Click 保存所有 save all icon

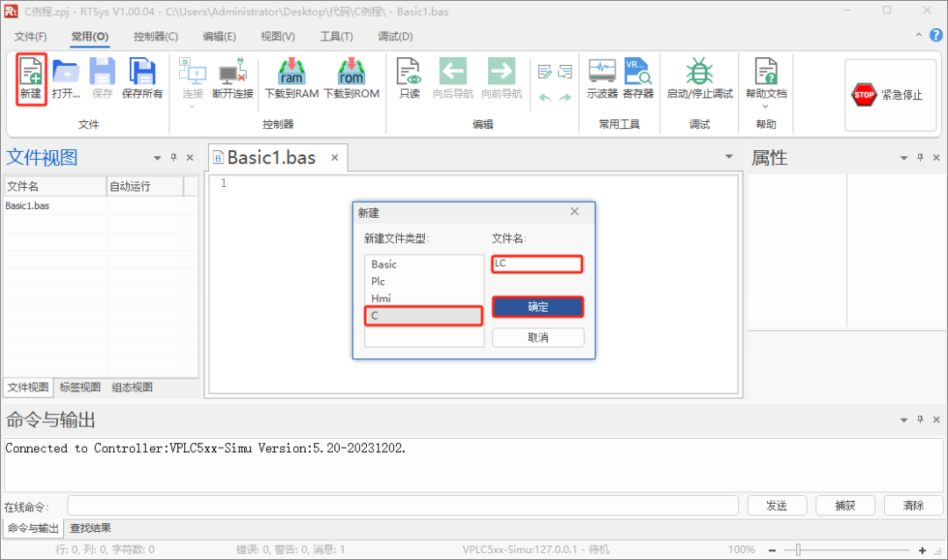click(142, 71)
